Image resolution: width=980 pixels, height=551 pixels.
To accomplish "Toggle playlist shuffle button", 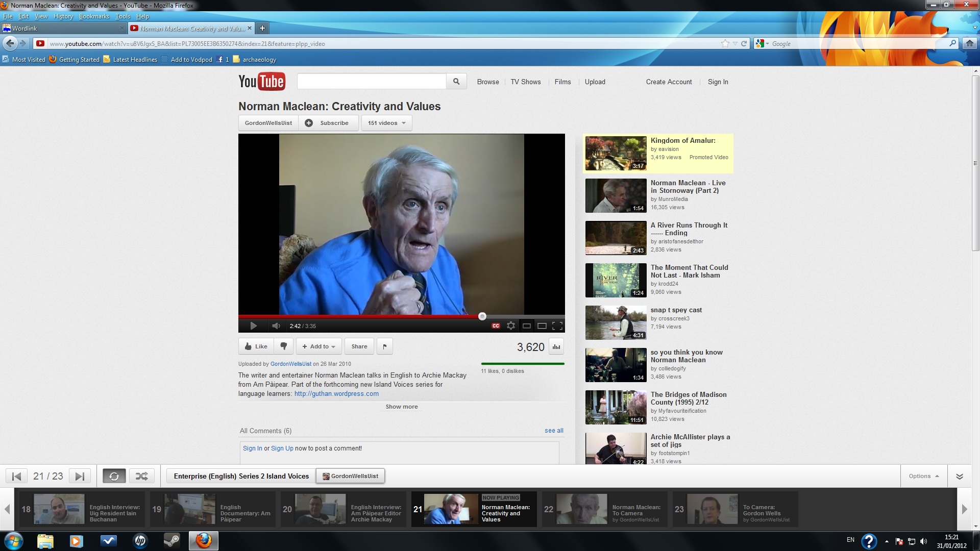I will [x=141, y=477].
